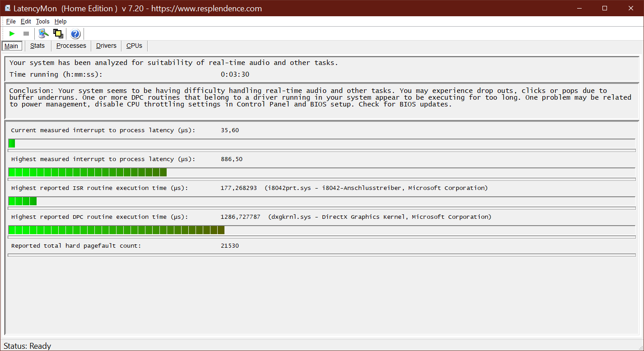
Task: Switch to the CPUs tab
Action: 134,46
